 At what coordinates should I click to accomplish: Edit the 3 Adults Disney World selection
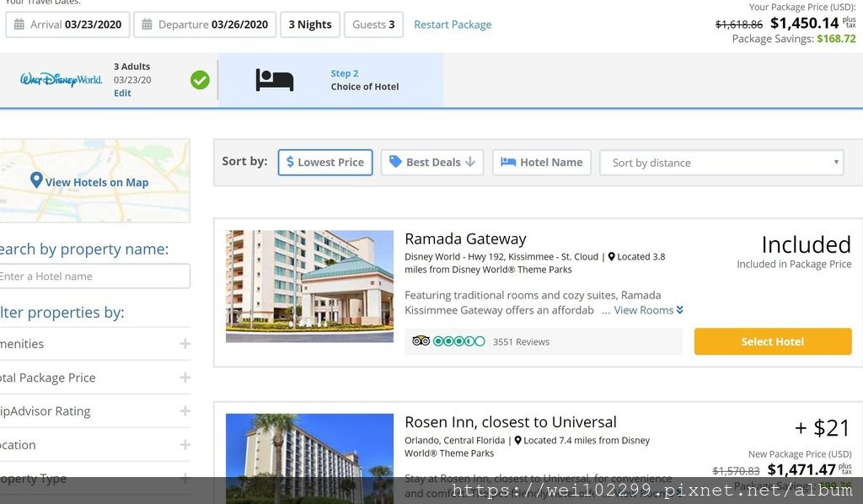click(122, 93)
